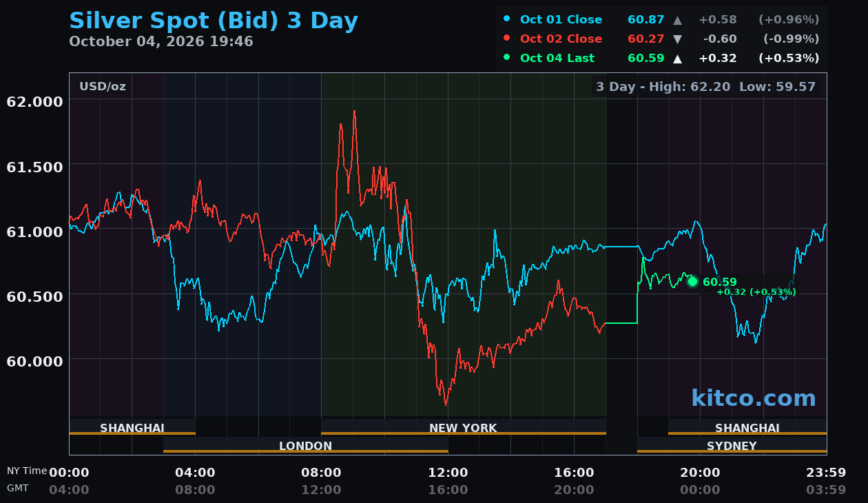Click the NEW YORK session bar
Image resolution: width=868 pixels, height=503 pixels.
(464, 428)
